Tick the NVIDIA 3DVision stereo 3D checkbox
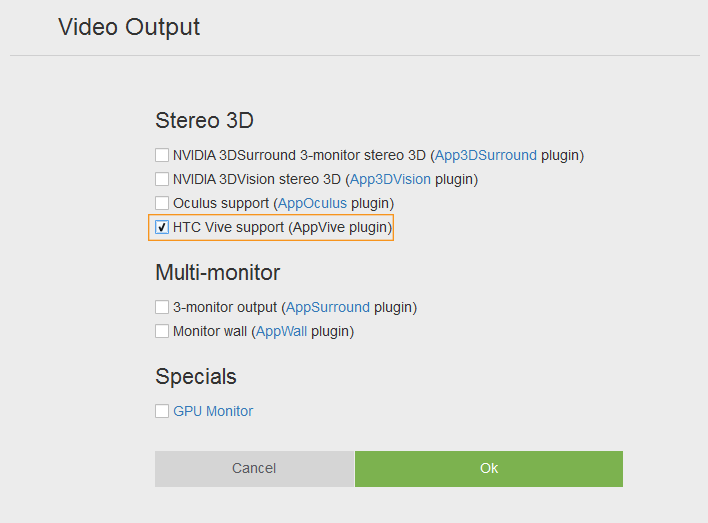 tap(162, 180)
